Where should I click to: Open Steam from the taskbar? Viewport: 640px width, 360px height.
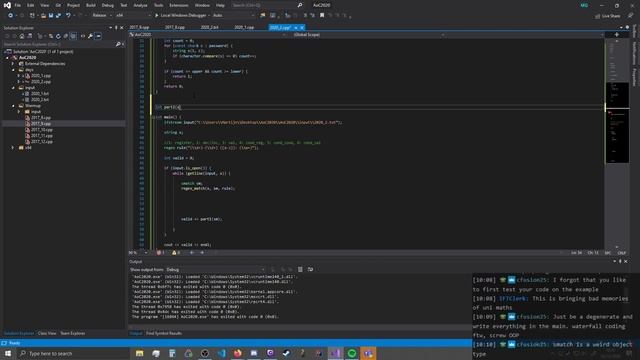(x=287, y=353)
